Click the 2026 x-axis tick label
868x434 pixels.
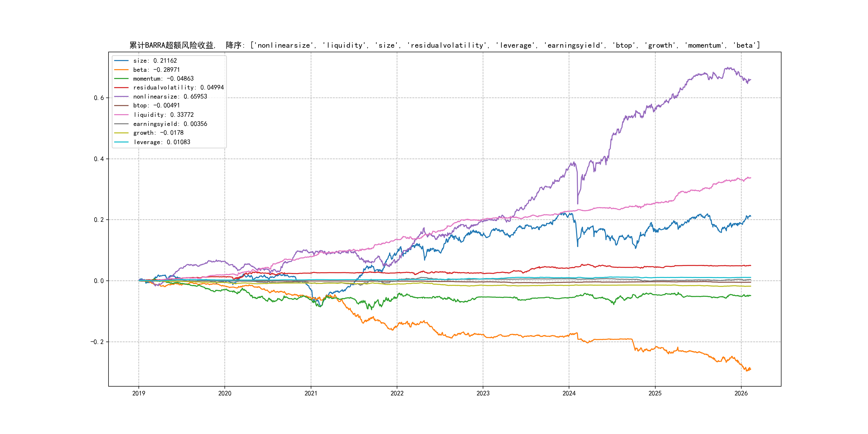click(x=741, y=393)
